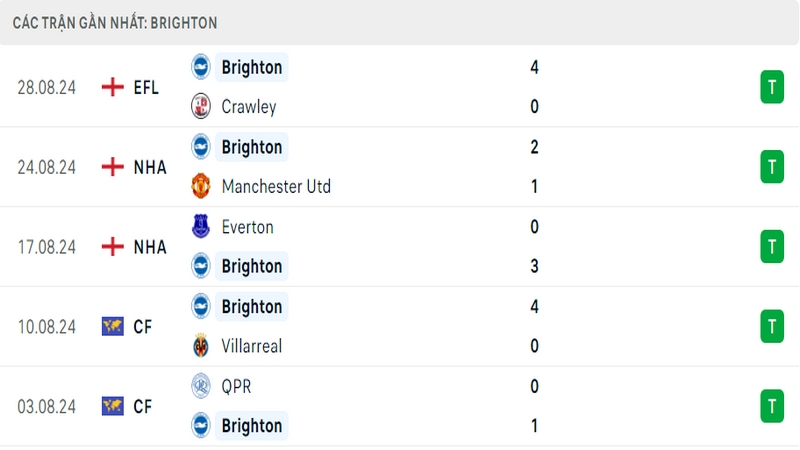Viewport: 800px width, 450px height.
Task: Click green T badge for Villarreal match
Action: click(772, 327)
